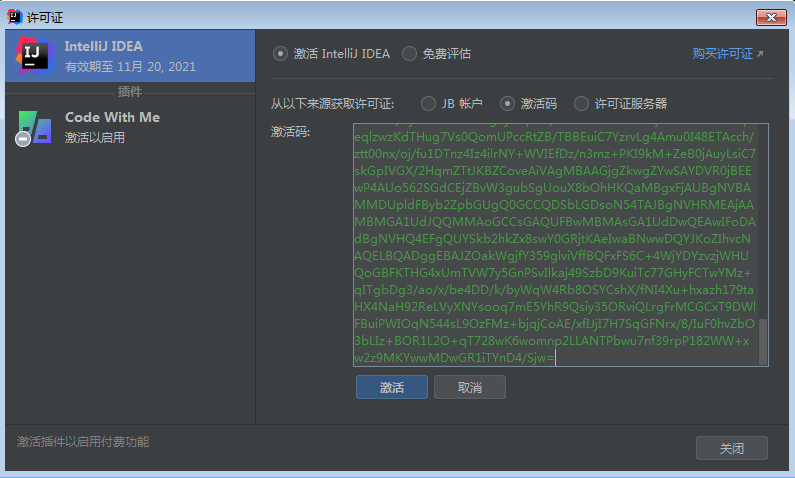Click the 关闭 button
Viewport: 795px width, 478px height.
click(732, 448)
